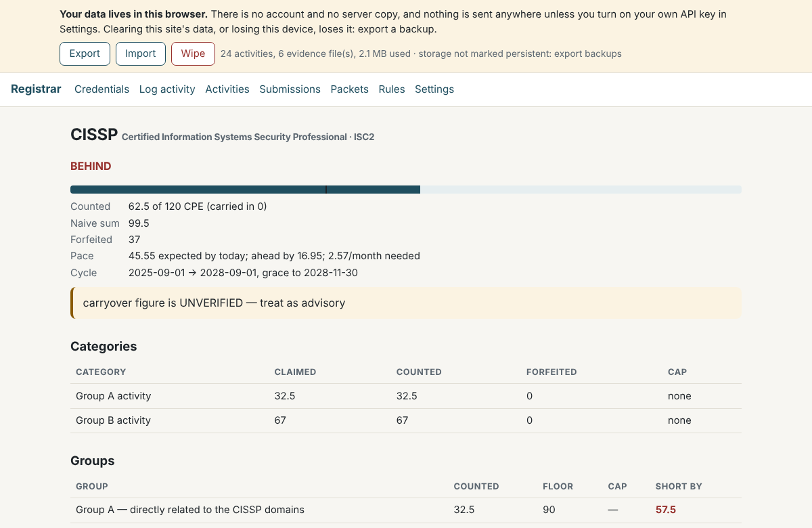Click the FORFEITED column header
The image size is (812, 528).
551,372
